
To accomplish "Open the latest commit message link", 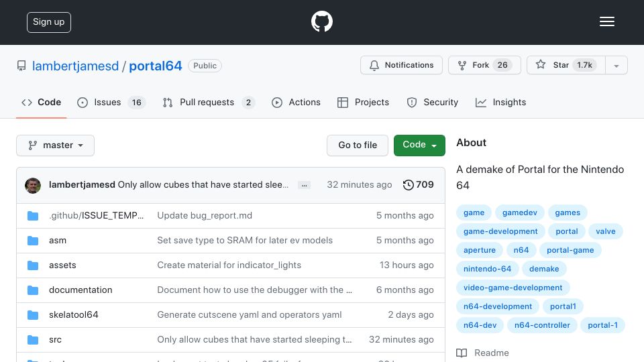I will click(203, 185).
